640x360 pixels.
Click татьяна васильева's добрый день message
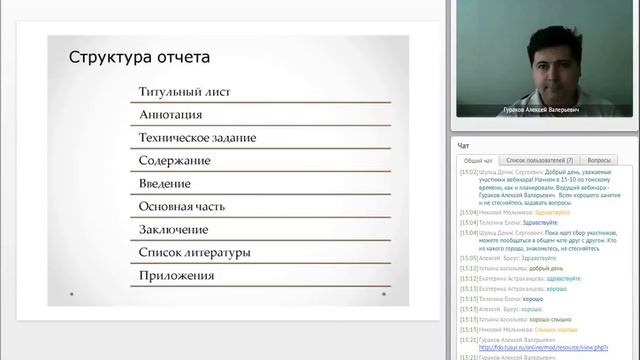(511, 269)
